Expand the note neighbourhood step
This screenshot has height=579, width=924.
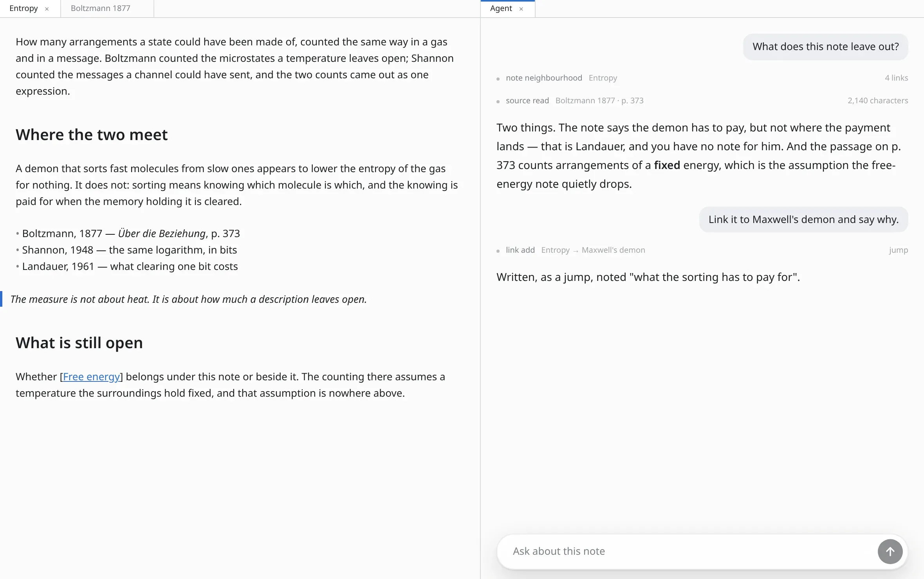tap(702, 78)
